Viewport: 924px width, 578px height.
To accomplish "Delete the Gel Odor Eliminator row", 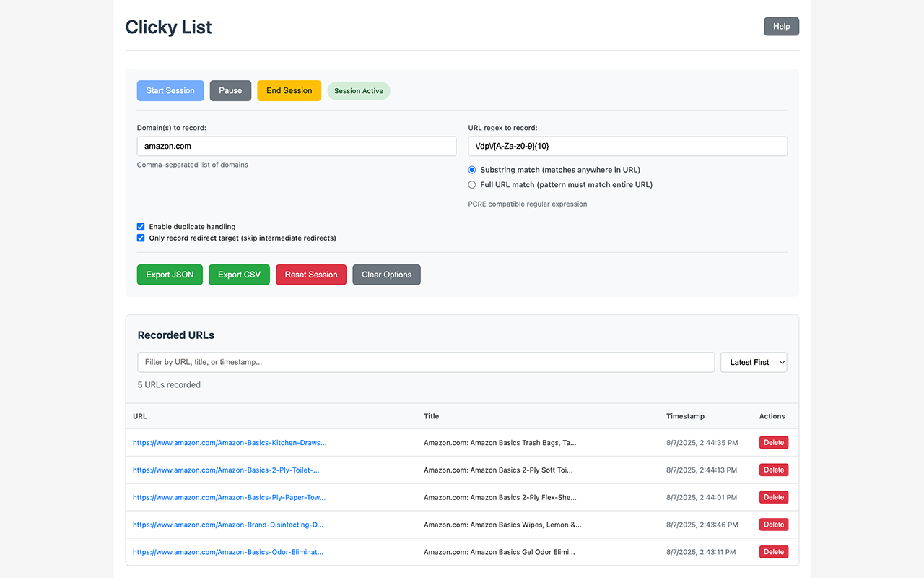I will tap(774, 552).
